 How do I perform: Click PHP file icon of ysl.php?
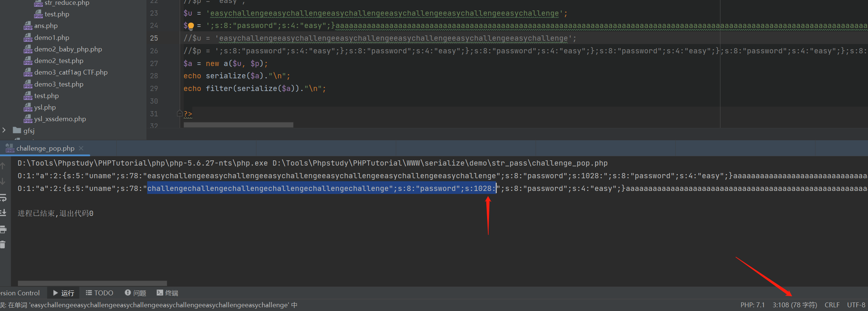[28, 107]
